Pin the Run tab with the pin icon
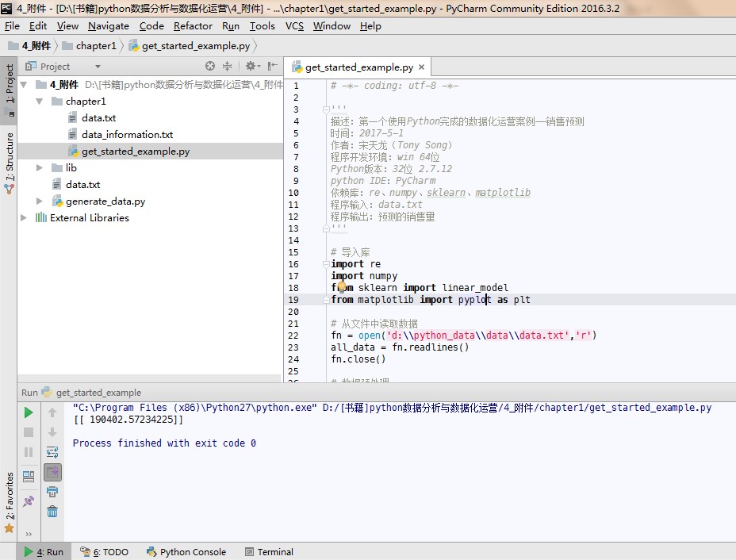The width and height of the screenshot is (736, 560). (x=29, y=501)
